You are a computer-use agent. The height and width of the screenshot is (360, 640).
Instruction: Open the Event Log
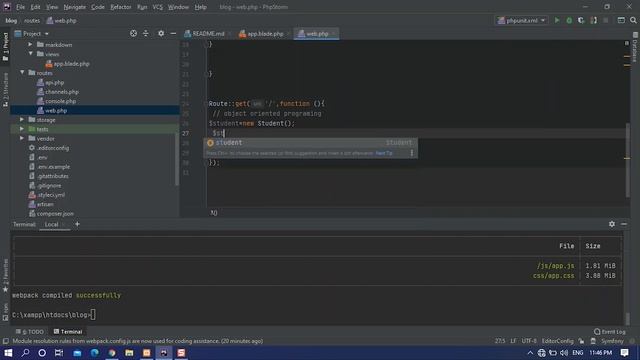610,332
